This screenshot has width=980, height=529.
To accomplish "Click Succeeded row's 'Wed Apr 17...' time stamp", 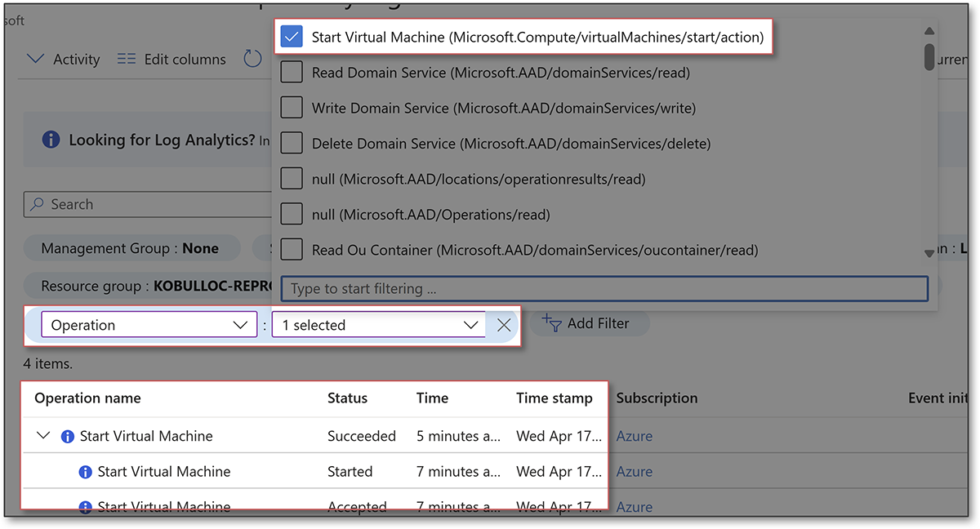I will coord(559,436).
